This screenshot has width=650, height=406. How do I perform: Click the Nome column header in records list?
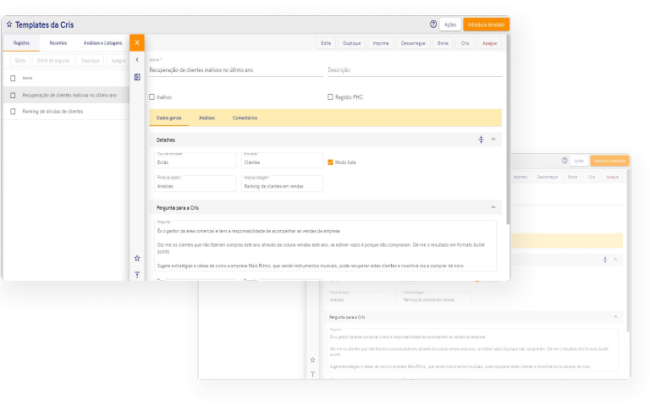point(27,78)
